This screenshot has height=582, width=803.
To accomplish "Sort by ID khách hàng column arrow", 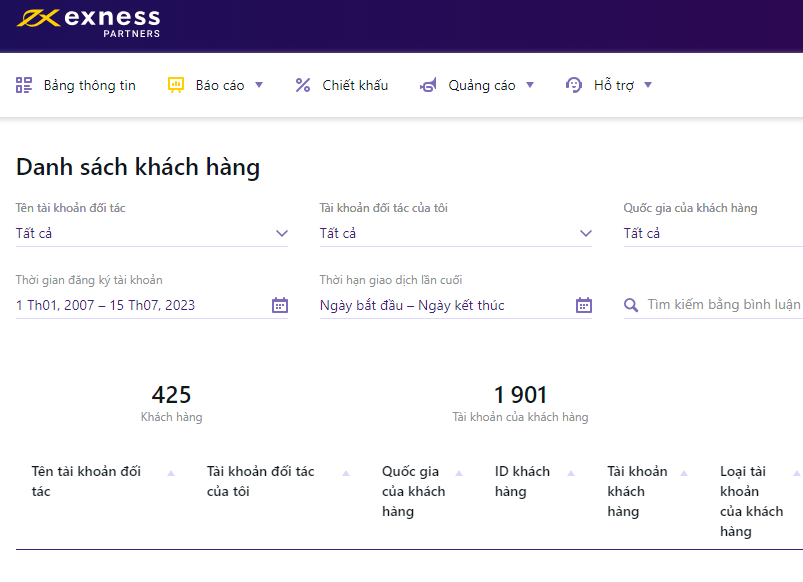I will pos(571,473).
